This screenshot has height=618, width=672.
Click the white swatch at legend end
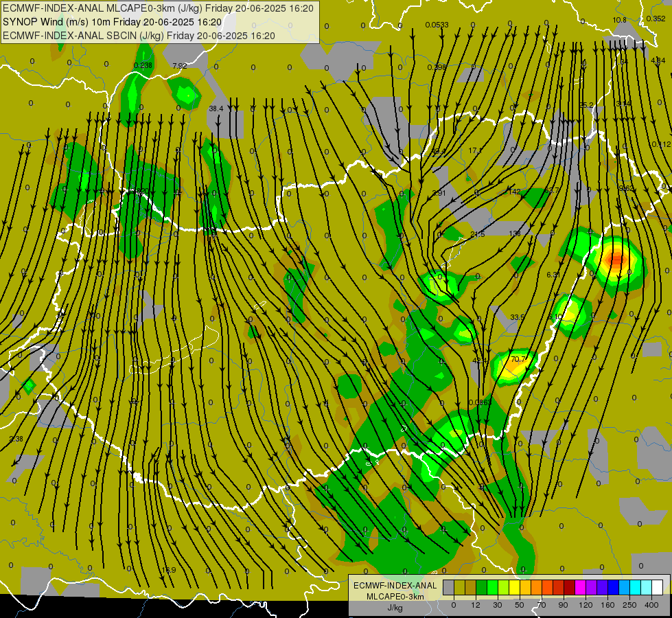tap(658, 587)
